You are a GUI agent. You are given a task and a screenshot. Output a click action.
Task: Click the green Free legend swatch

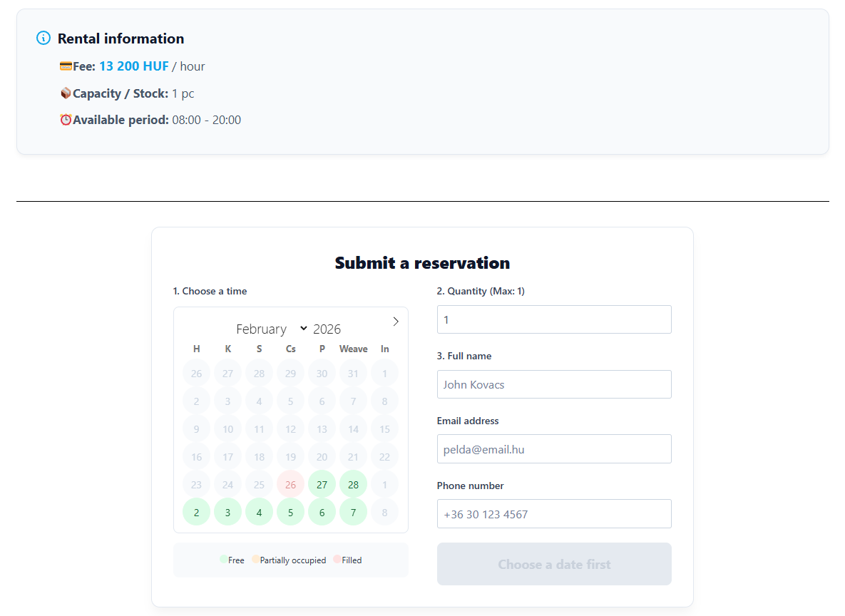pyautogui.click(x=224, y=560)
